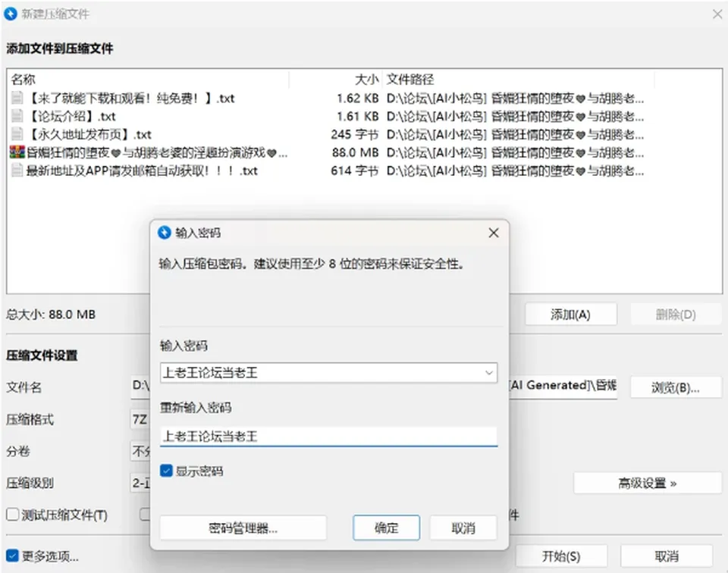728x573 pixels.
Task: Click the 88.0 MB size cell in the file list
Action: pyautogui.click(x=355, y=152)
